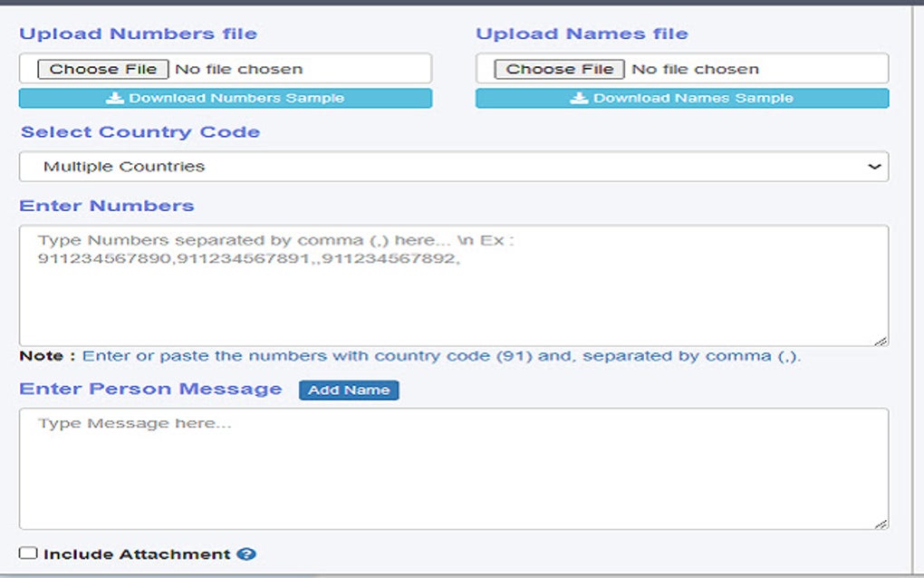924x578 pixels.
Task: Click the download icon on Names Sample
Action: point(578,98)
